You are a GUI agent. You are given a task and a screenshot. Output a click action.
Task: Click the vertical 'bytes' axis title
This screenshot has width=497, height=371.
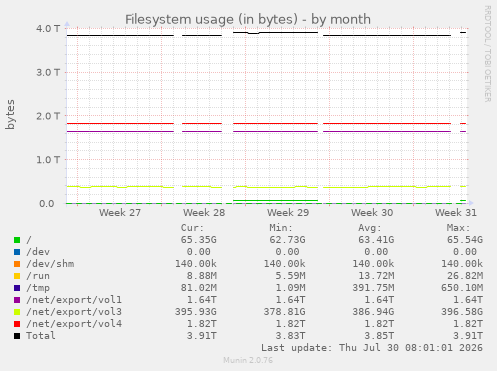tap(10, 115)
